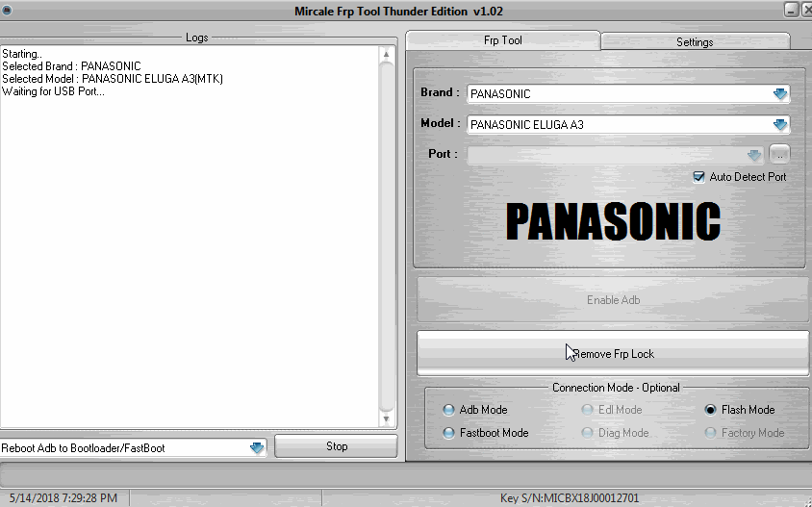
Task: Select Edl Mode radio button
Action: click(x=587, y=410)
